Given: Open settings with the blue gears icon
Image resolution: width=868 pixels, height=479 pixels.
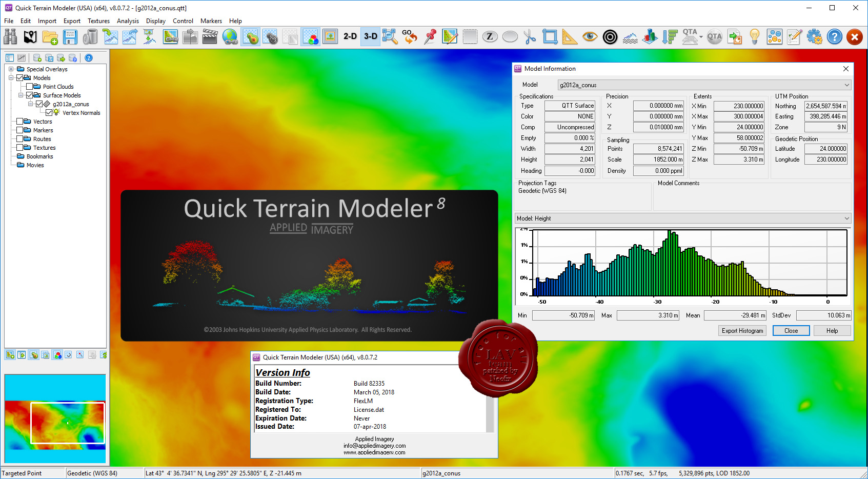Looking at the screenshot, I should 814,37.
